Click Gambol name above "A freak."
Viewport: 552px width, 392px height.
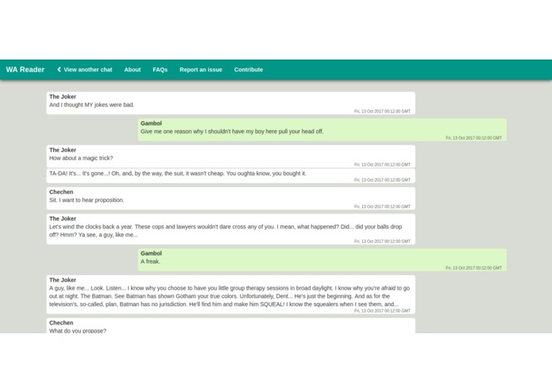pyautogui.click(x=151, y=253)
